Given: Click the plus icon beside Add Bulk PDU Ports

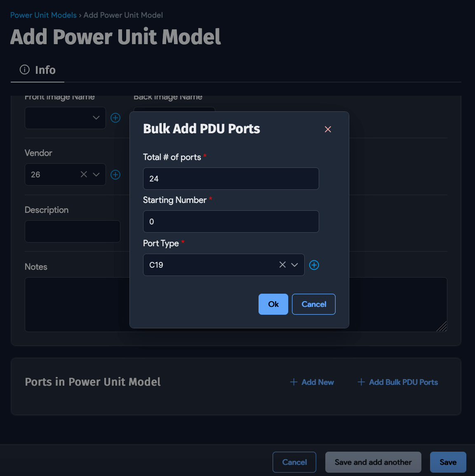Looking at the screenshot, I should (361, 382).
